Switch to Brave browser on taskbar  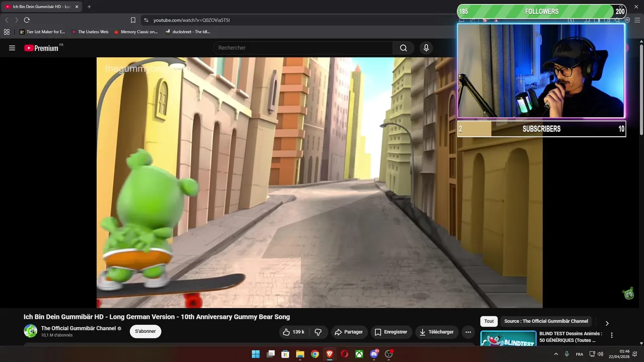coord(330,354)
